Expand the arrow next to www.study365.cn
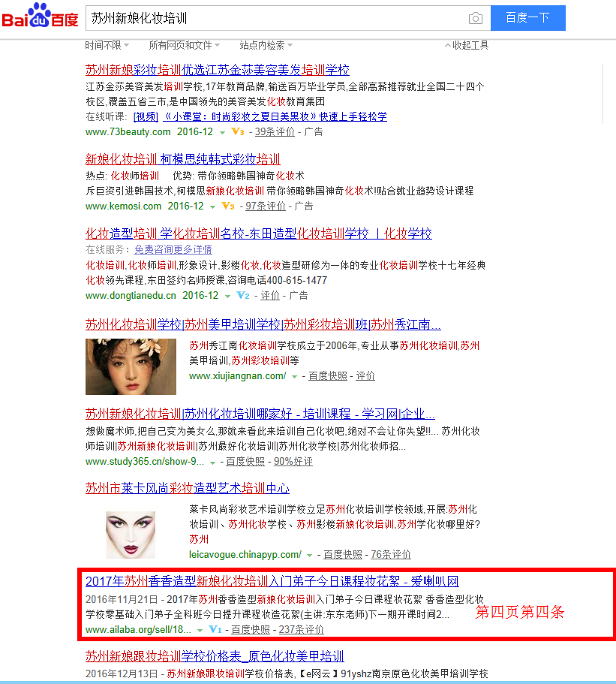 pos(212,463)
